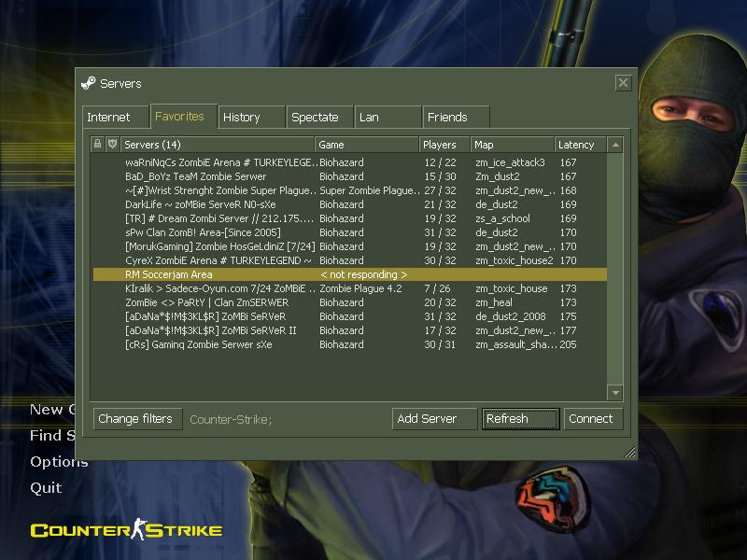Click the zm_ice_attack3 map cell
747x560 pixels.
tap(510, 162)
